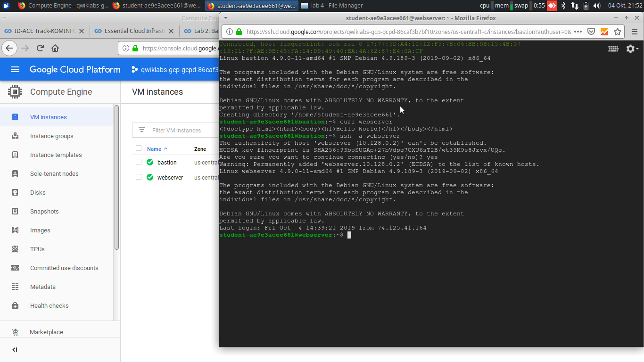Select the Lab 2 browser tab
The width and height of the screenshot is (644, 362).
[x=200, y=31]
